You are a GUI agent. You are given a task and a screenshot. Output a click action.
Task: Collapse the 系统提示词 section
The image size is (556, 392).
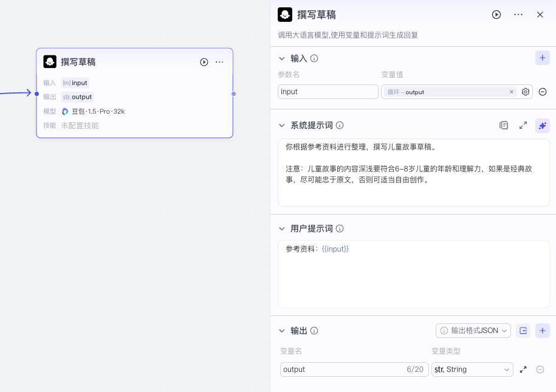tap(281, 125)
